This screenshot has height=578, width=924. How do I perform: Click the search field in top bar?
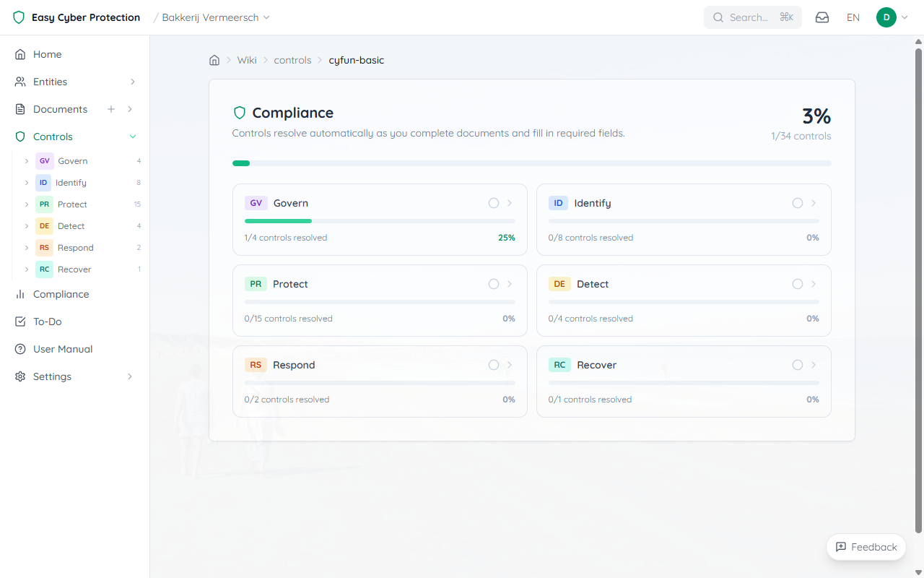pos(752,17)
